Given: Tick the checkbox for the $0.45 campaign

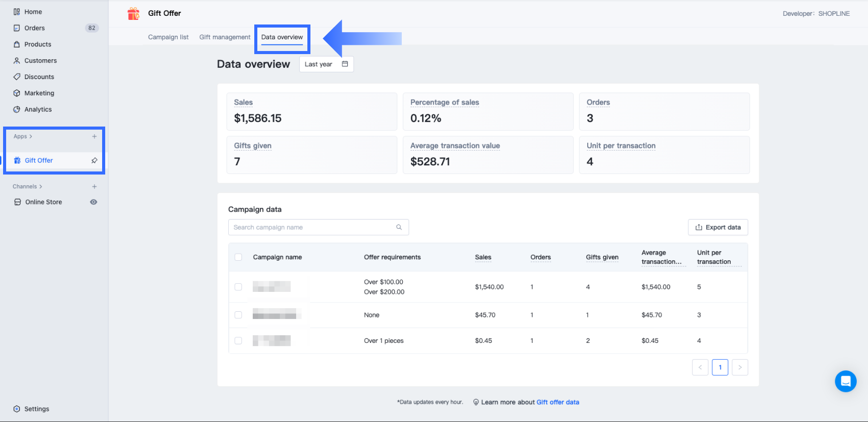Looking at the screenshot, I should click(238, 340).
